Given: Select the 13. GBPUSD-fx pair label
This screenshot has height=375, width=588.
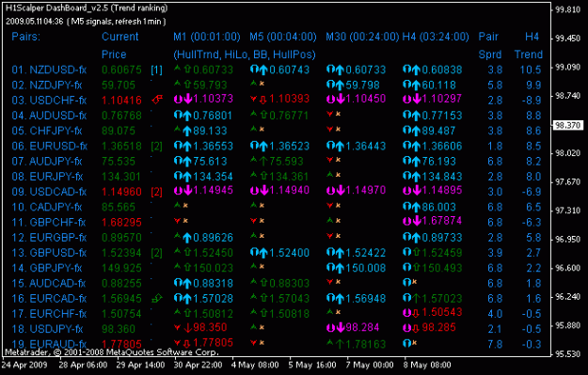Looking at the screenshot, I should [49, 253].
